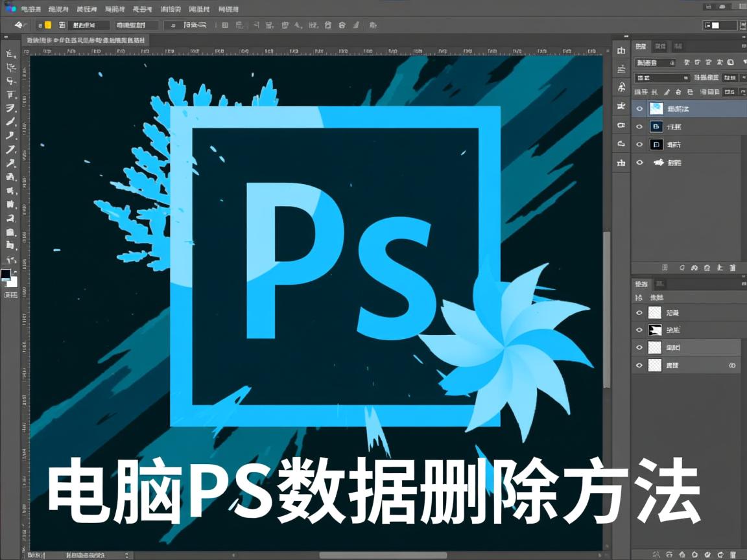Toggle visibility of the second layer in the Layers panel
Viewport: 747px width, 560px height.
click(639, 126)
